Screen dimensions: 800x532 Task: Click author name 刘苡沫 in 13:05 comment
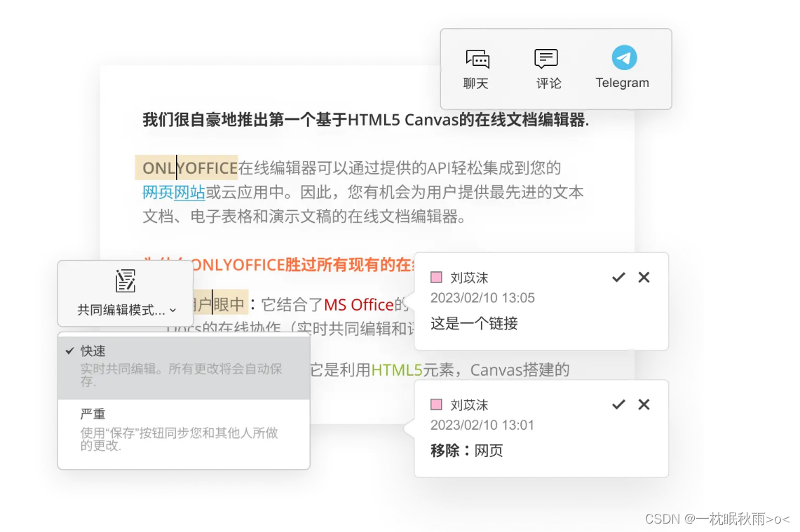click(x=469, y=278)
